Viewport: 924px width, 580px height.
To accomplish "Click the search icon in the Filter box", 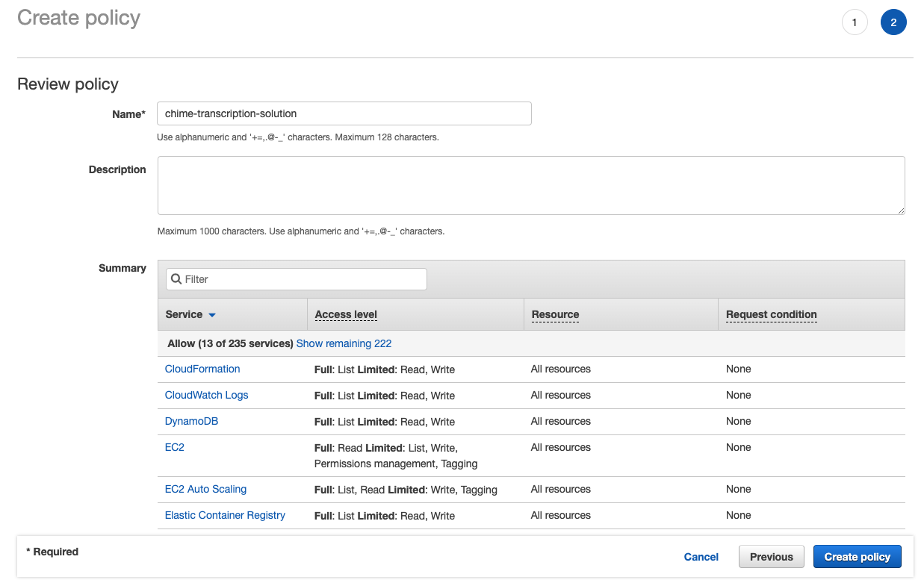I will [x=176, y=279].
